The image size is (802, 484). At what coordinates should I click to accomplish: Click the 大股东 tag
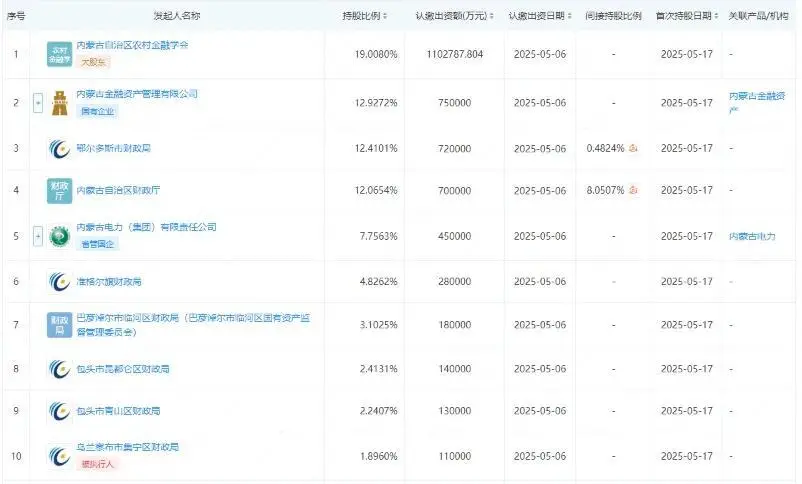(94, 62)
